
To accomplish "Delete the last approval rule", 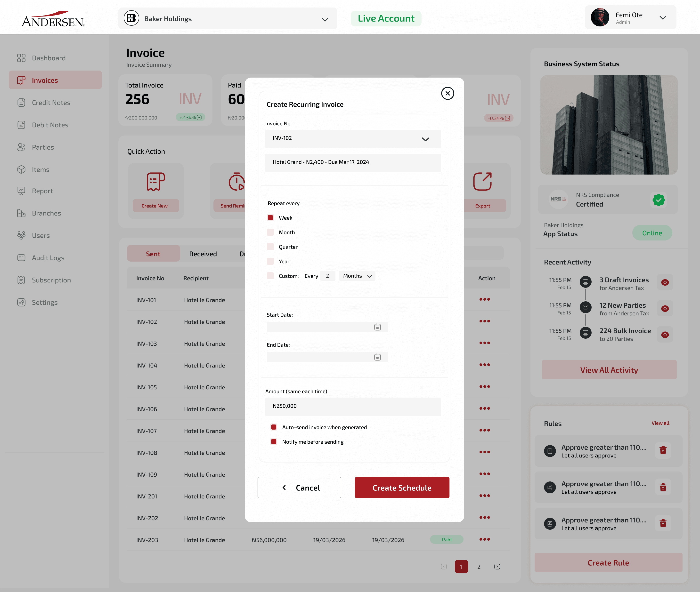I will tap(663, 523).
